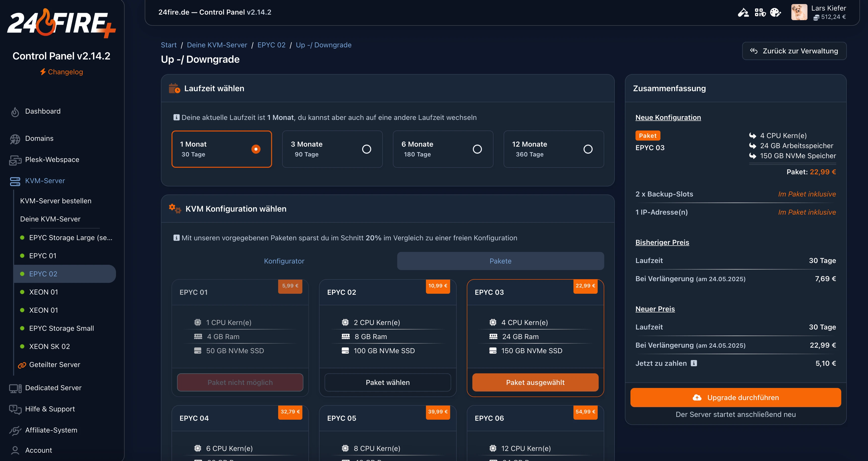Screen dimensions: 868x461
Task: Click Paket wählen for EPYC 02
Action: point(388,382)
